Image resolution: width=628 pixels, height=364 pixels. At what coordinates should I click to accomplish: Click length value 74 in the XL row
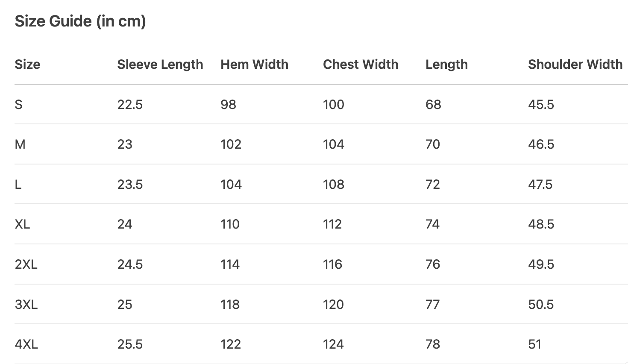pos(432,224)
